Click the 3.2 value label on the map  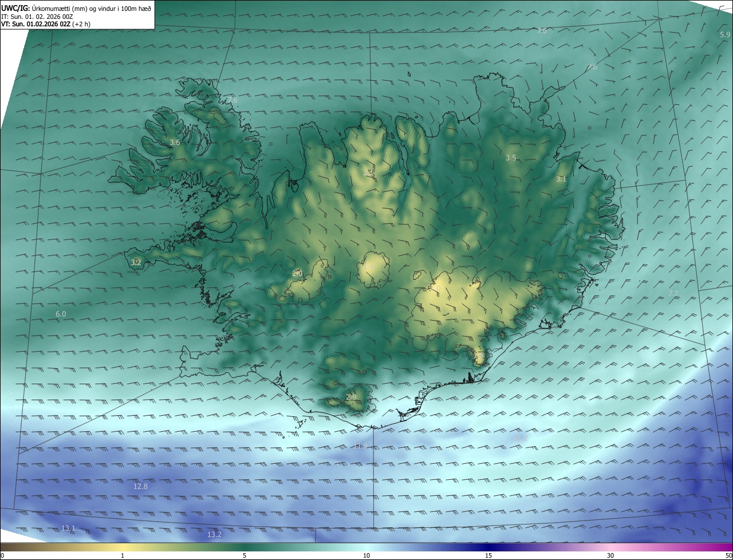136,262
